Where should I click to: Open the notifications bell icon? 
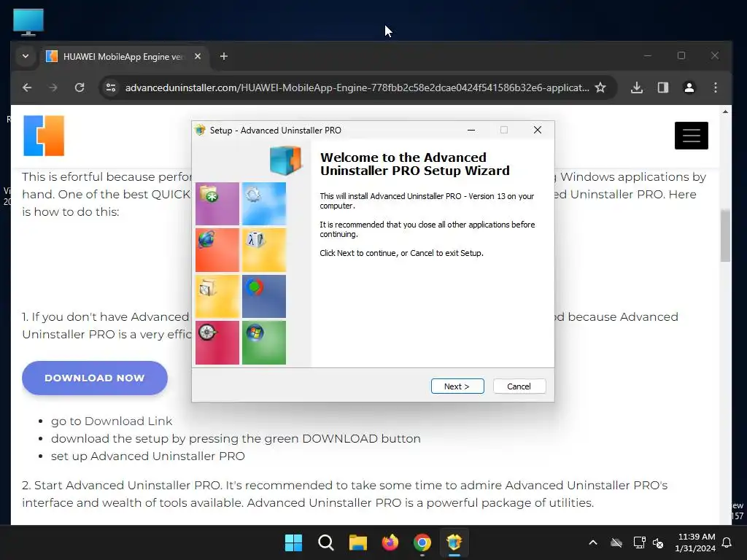pyautogui.click(x=727, y=542)
